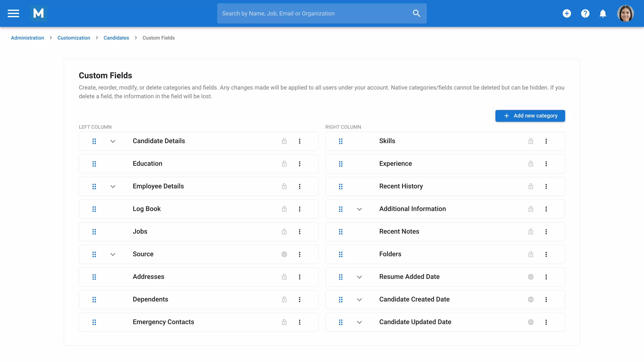Open the three-dot menu for Emergency Contacts

coord(300,322)
